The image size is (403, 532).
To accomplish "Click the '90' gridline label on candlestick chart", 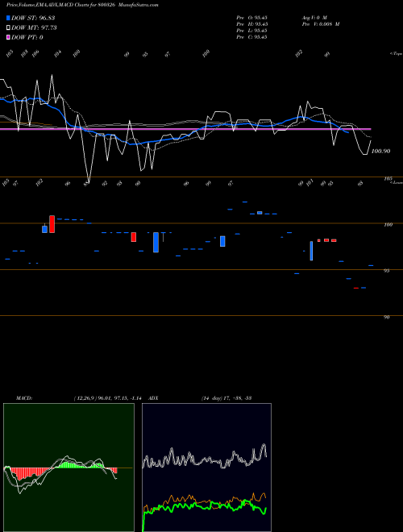I will [386, 318].
